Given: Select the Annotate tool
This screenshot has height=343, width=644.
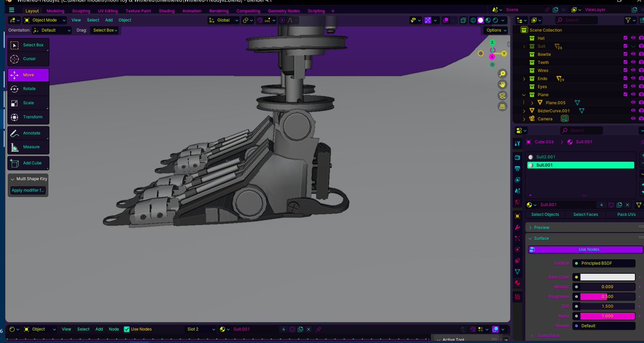Looking at the screenshot, I should pos(28,133).
